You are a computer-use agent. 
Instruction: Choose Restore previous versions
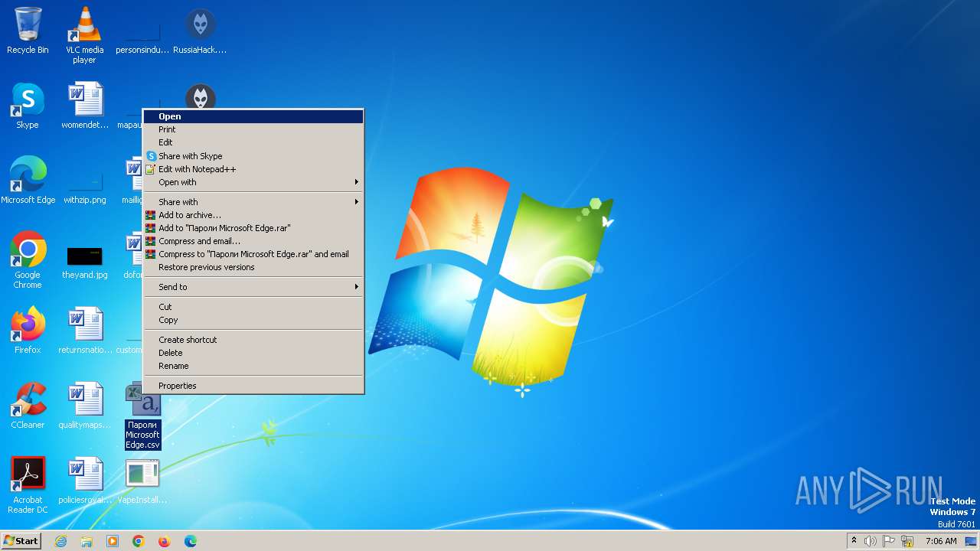tap(253, 267)
